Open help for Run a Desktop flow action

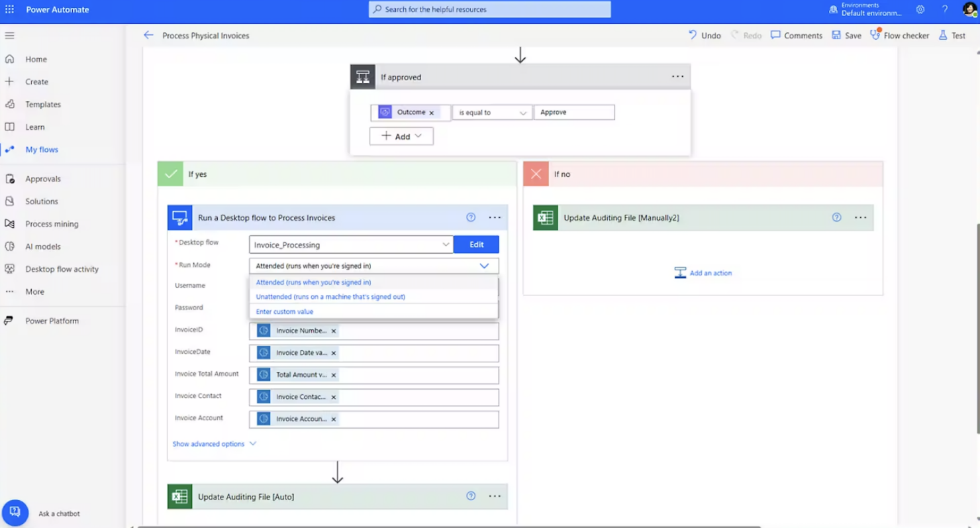(x=471, y=217)
